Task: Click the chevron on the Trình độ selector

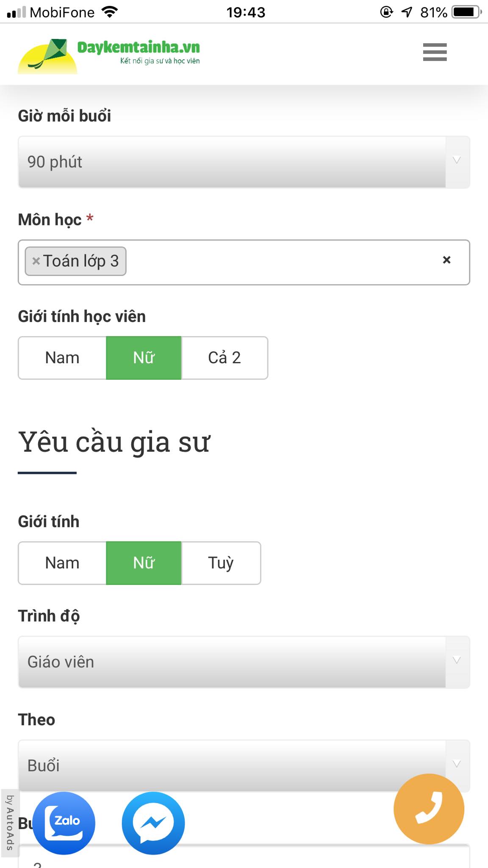Action: (x=456, y=661)
